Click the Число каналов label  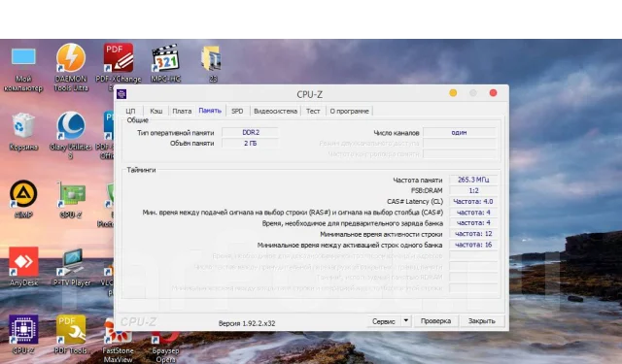click(396, 133)
